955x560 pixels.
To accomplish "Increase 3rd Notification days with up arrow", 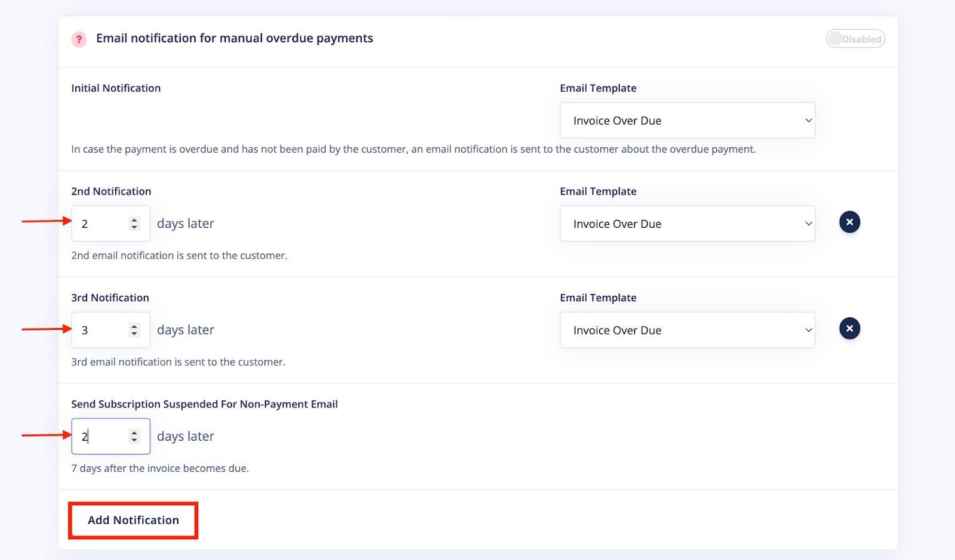I will (x=134, y=326).
